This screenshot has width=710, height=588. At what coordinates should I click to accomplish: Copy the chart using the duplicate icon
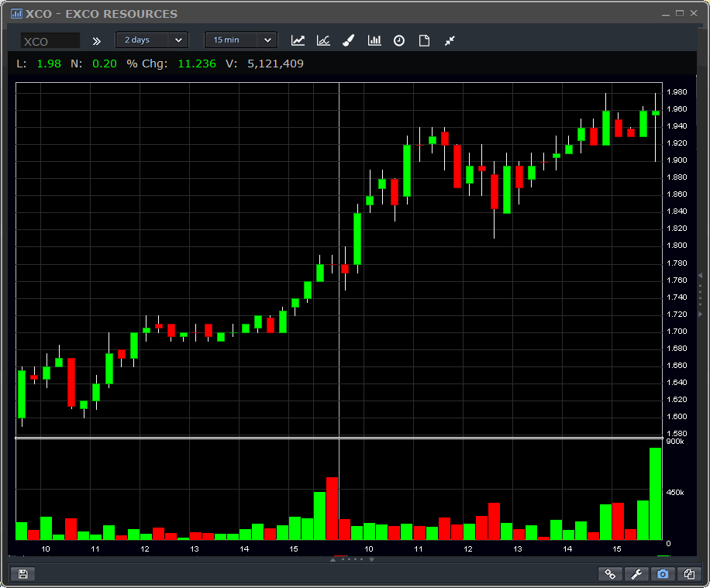click(688, 573)
